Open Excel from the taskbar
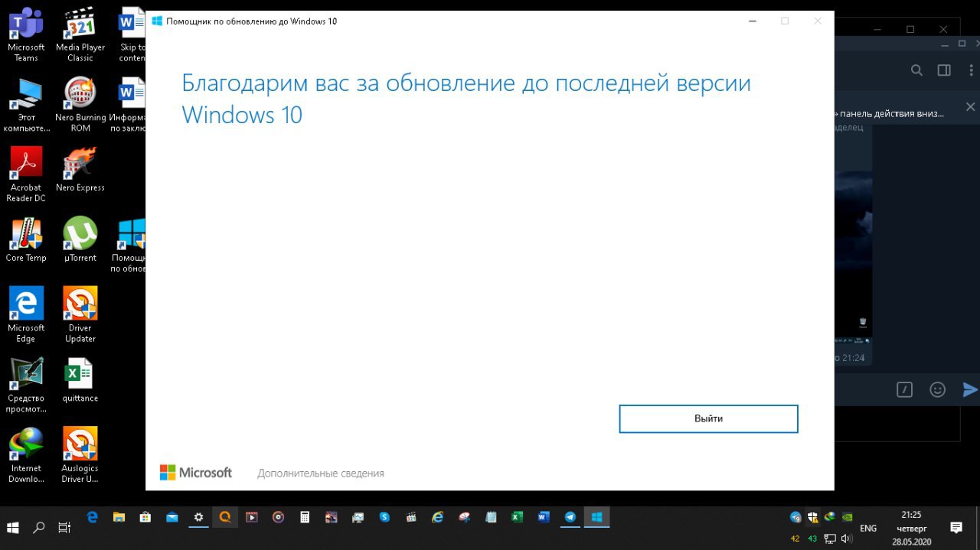This screenshot has height=550, width=980. [x=517, y=517]
